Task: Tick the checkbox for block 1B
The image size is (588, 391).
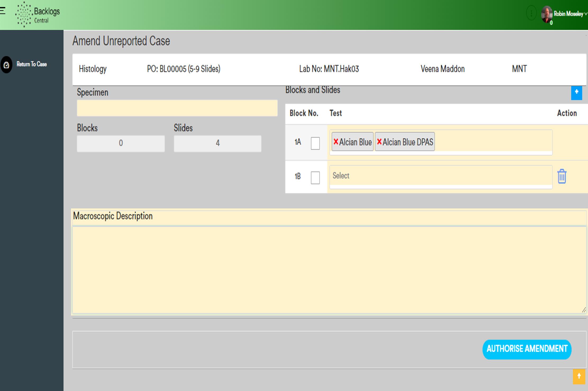Action: click(315, 178)
